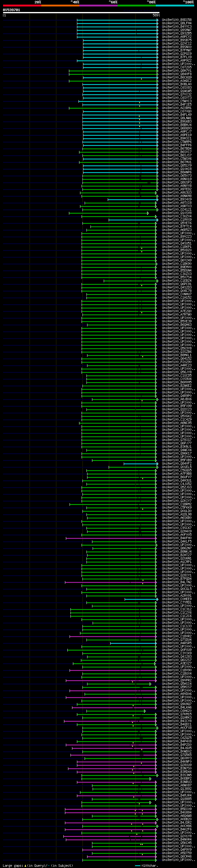Click the red 20% identity legend bar

pyautogui.click(x=22, y=6)
